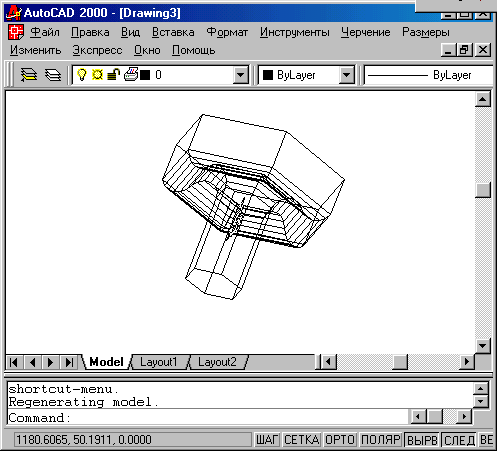Toggle СЕТКА grid display

302,440
